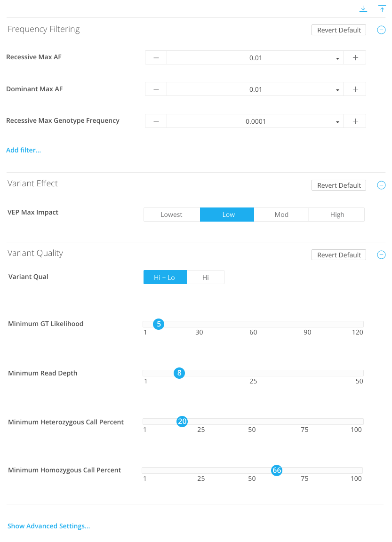
Task: Click the expand-all sections arrow icon
Action: pyautogui.click(x=363, y=8)
